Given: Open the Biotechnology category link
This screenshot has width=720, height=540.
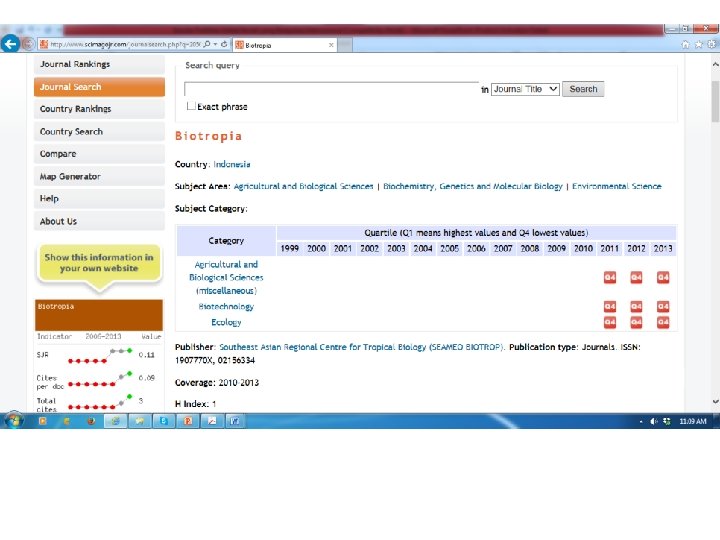Looking at the screenshot, I should (x=226, y=306).
